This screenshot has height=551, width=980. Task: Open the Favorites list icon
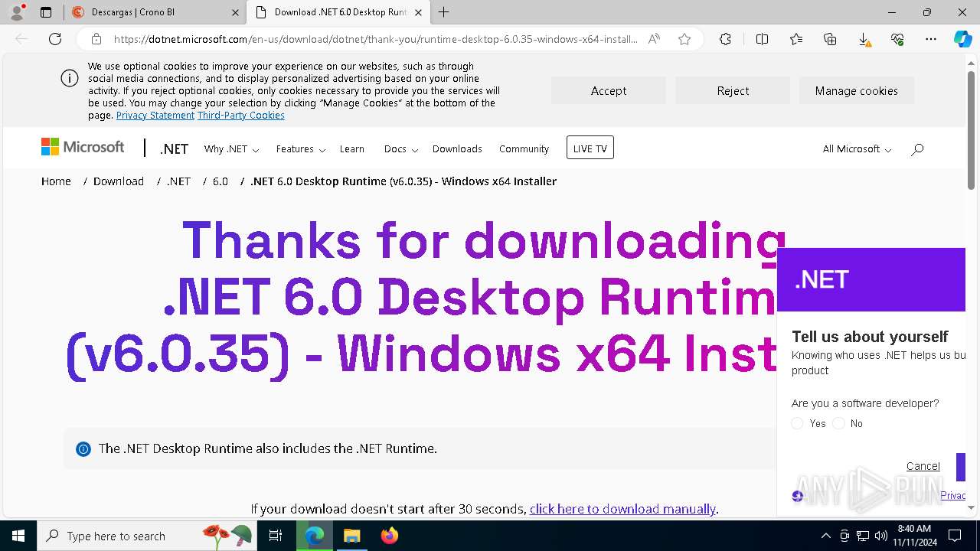point(796,39)
